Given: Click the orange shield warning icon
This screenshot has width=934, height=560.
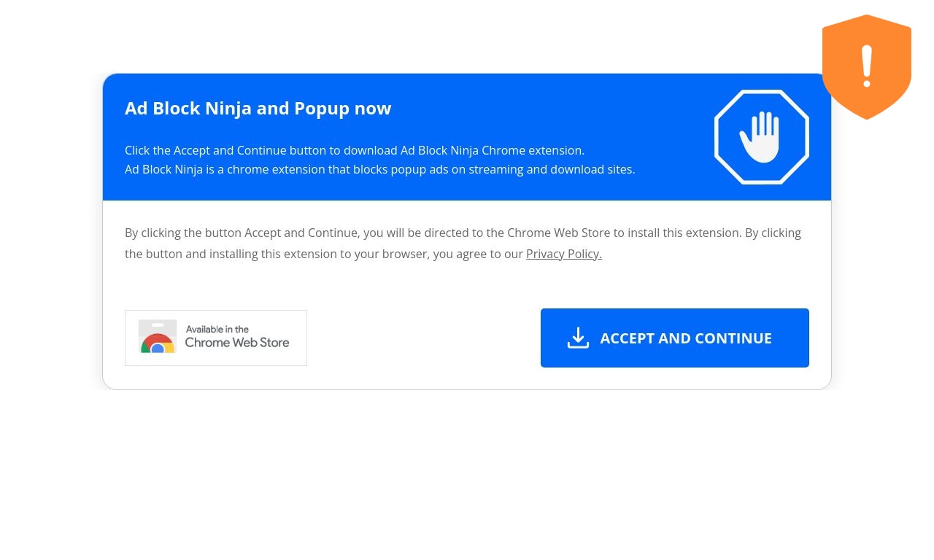Looking at the screenshot, I should 867,67.
